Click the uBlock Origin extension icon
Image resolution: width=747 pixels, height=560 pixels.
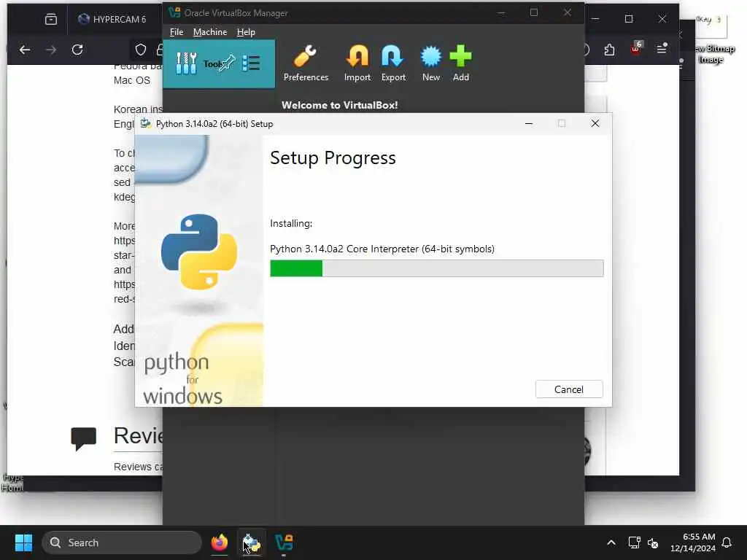click(636, 49)
